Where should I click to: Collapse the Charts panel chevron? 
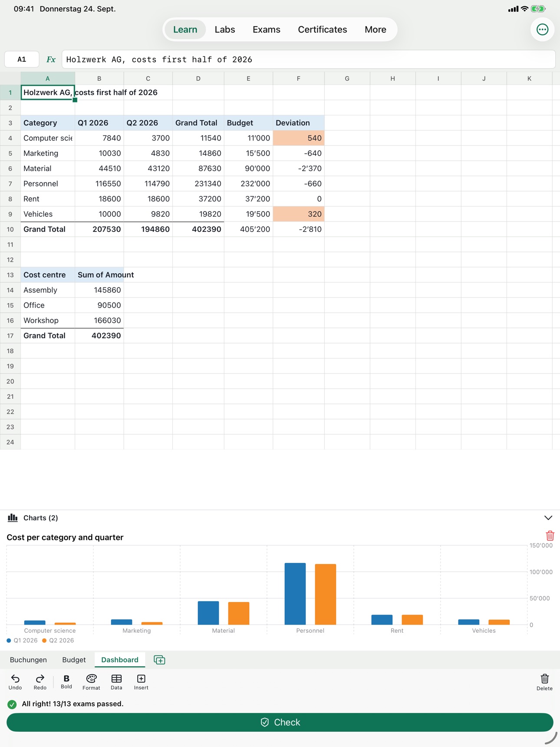(x=548, y=518)
